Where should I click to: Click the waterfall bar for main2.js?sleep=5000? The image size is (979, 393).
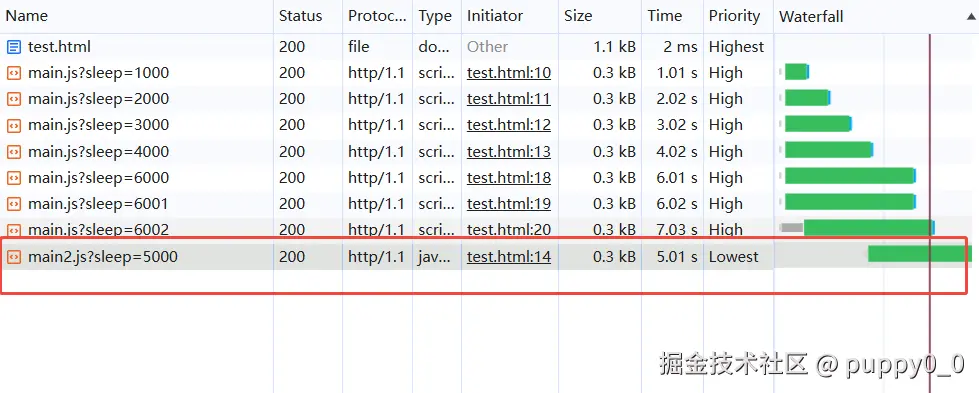tap(920, 254)
